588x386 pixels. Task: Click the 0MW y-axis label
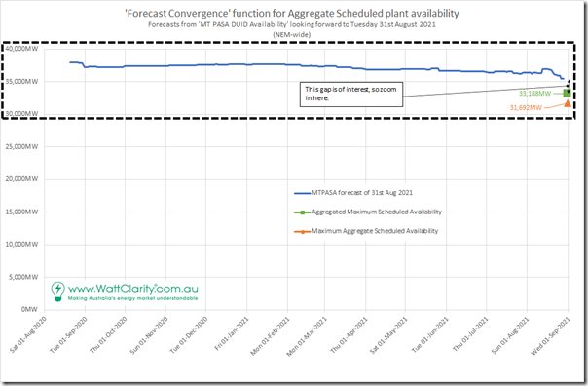pos(29,309)
